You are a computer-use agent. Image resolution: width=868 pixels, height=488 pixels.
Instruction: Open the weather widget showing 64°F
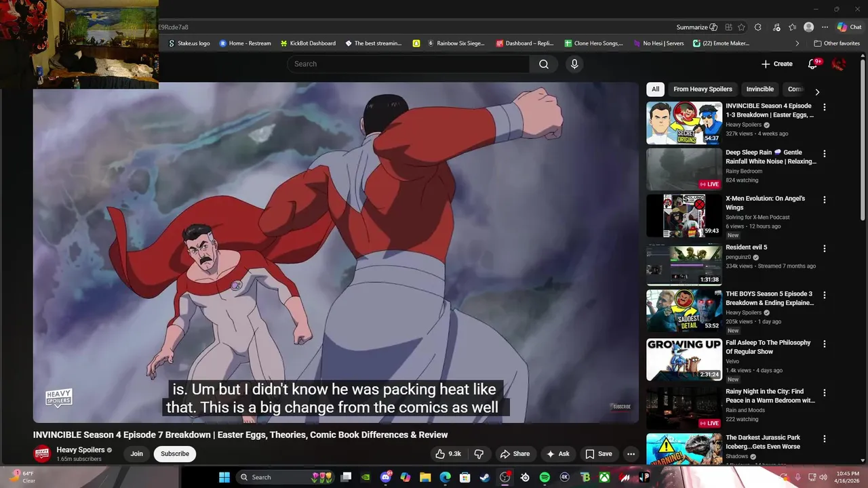click(22, 477)
